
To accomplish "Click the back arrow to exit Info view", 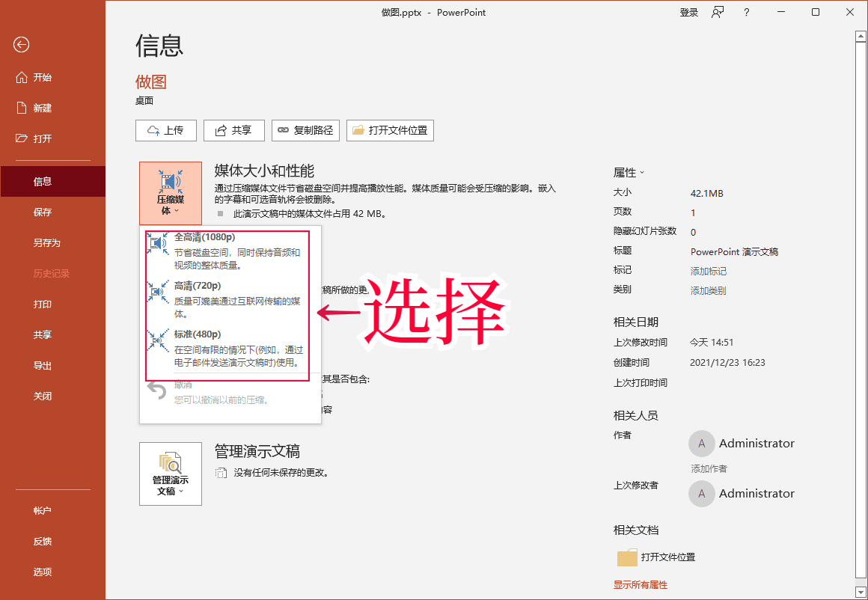I will pyautogui.click(x=21, y=45).
